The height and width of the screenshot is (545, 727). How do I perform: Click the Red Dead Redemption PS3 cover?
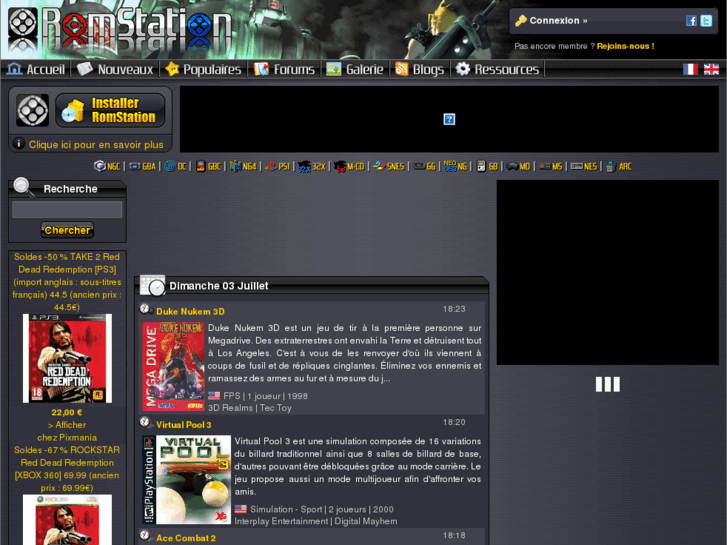click(67, 358)
